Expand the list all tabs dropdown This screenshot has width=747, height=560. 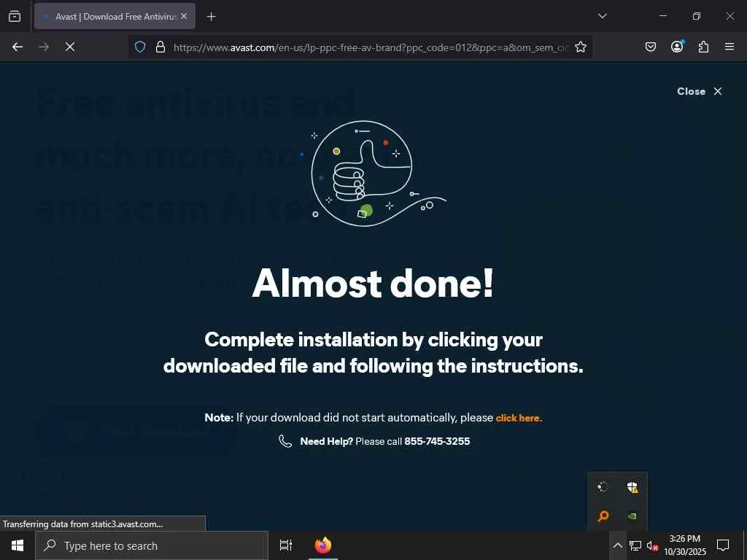(x=602, y=16)
